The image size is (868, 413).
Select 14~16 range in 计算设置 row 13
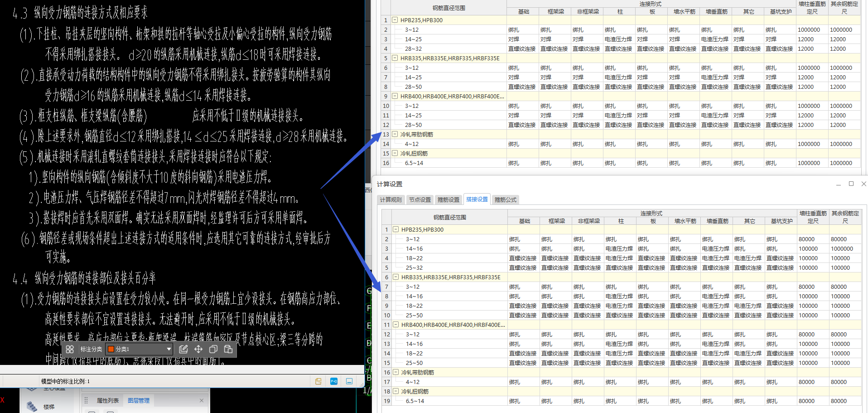click(414, 344)
